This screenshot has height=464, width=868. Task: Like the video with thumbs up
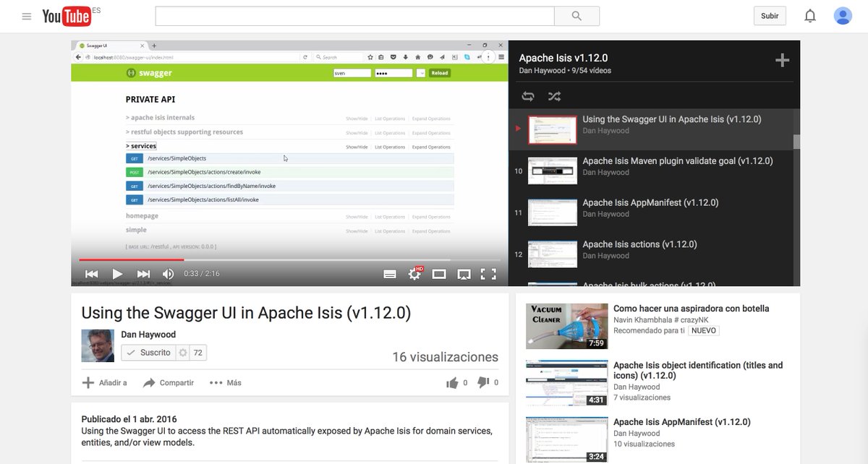pyautogui.click(x=453, y=383)
